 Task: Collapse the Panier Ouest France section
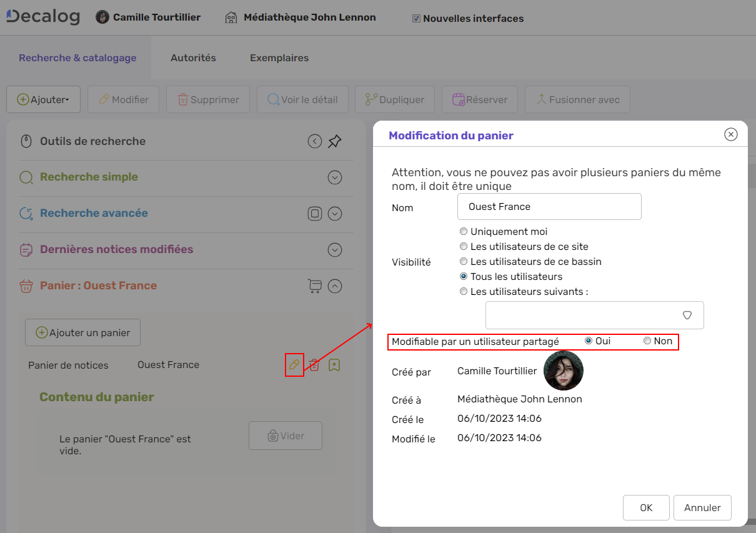(x=335, y=286)
